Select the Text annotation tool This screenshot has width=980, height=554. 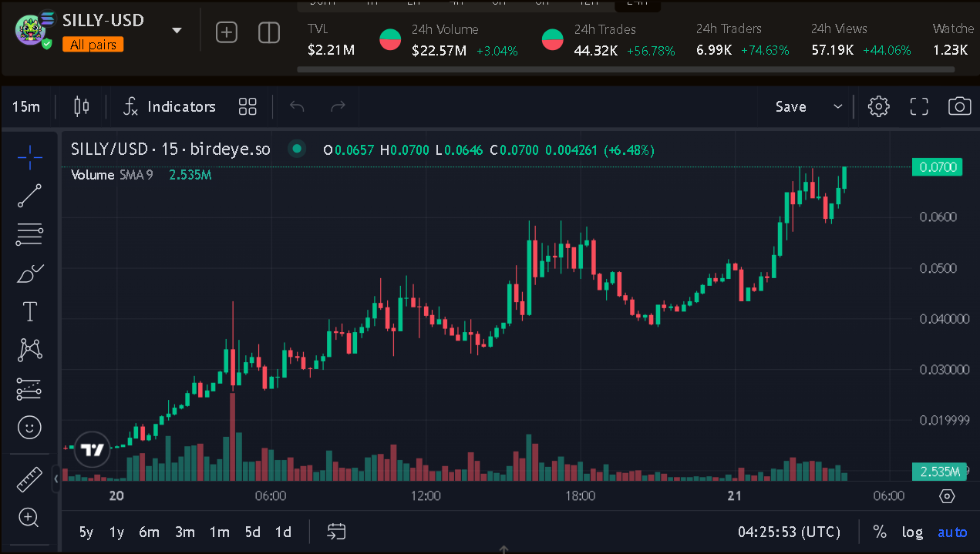pos(29,311)
